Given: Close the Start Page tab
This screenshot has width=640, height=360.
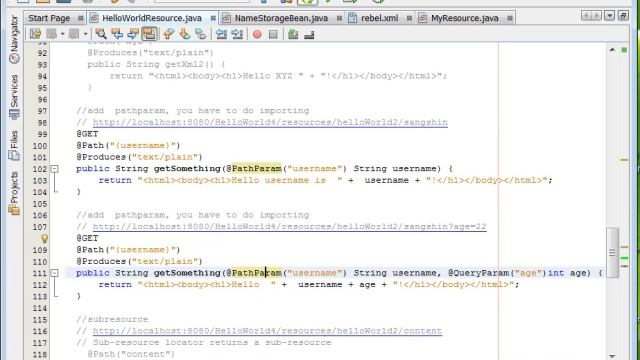Looking at the screenshot, I should pos(81,18).
